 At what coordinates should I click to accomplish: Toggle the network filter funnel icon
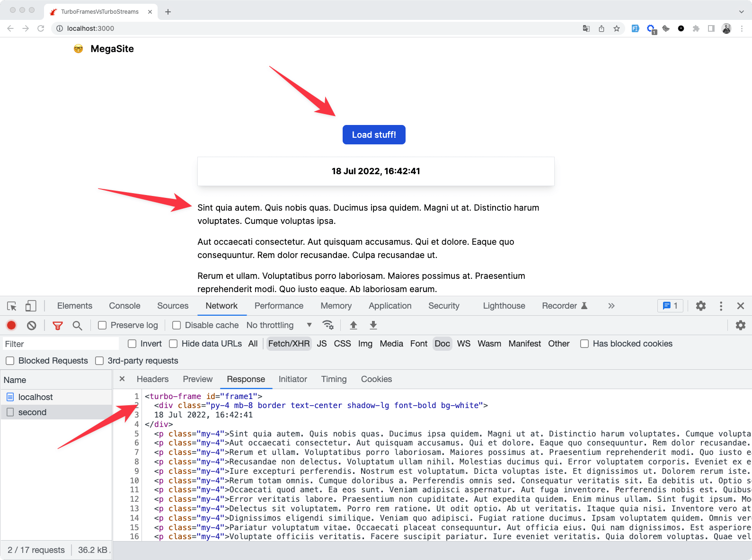click(58, 325)
